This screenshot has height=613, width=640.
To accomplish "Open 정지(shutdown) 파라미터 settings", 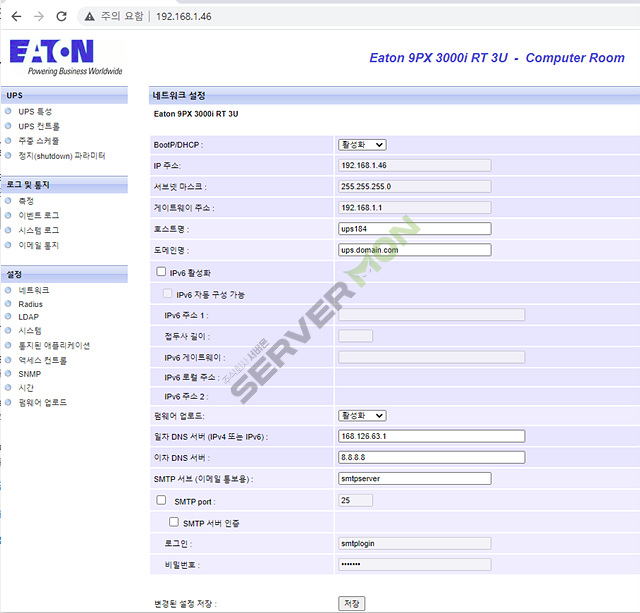I will [62, 155].
